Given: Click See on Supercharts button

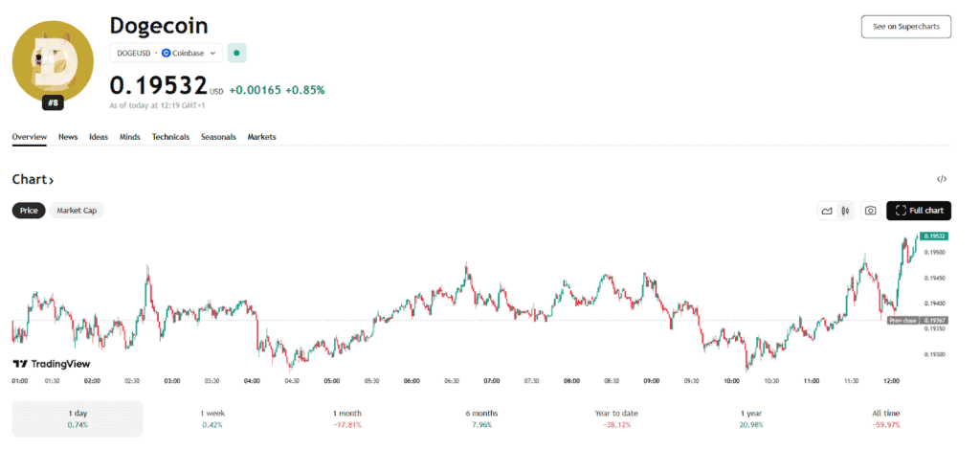Looking at the screenshot, I should click(x=905, y=27).
